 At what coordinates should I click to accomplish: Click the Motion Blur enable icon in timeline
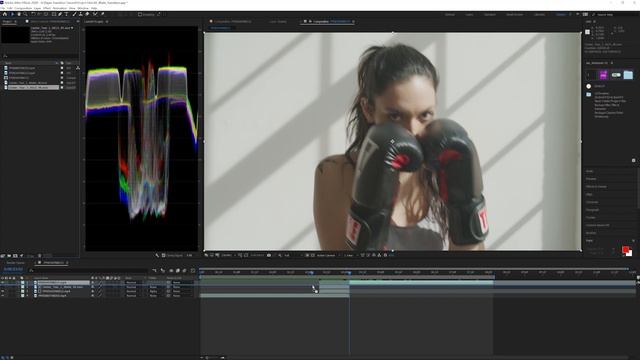[184, 271]
